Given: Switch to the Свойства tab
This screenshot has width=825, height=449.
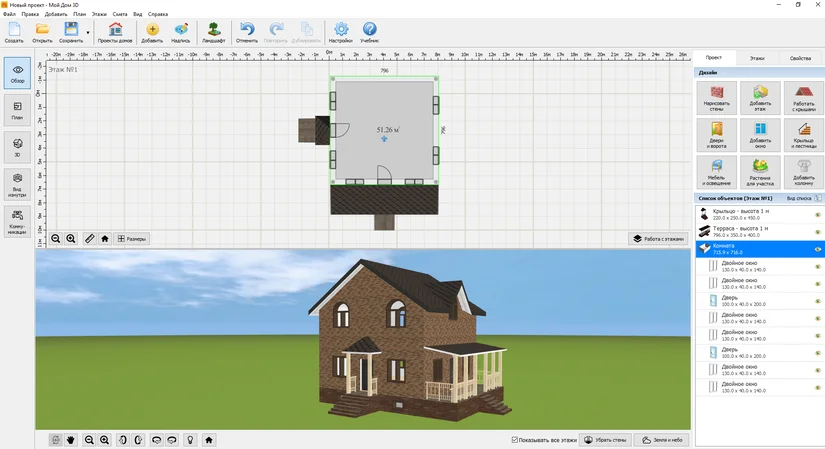Looking at the screenshot, I should (801, 59).
